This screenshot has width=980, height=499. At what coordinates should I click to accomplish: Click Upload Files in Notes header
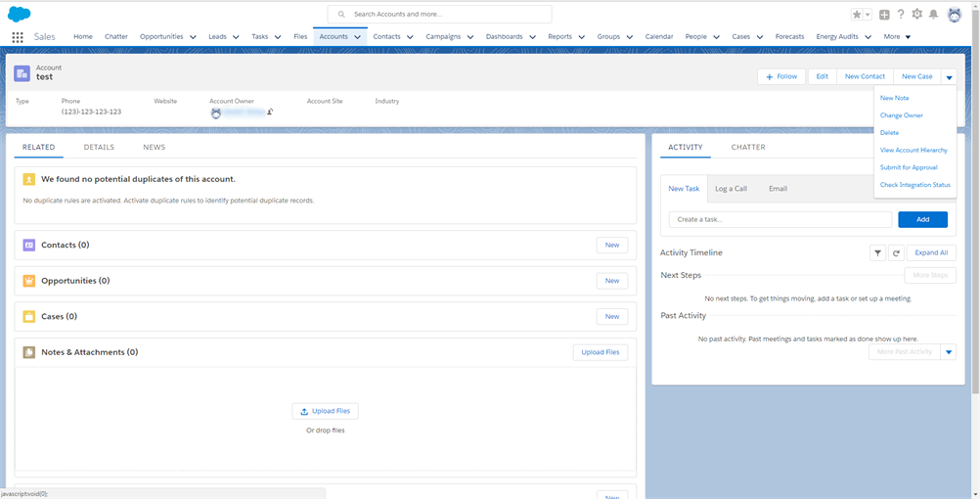(600, 352)
